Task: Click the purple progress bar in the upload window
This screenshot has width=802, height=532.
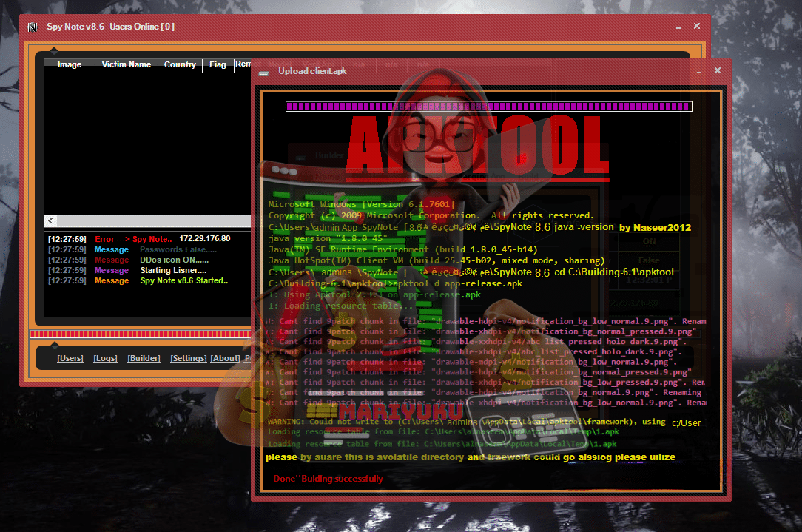Action: pos(488,107)
